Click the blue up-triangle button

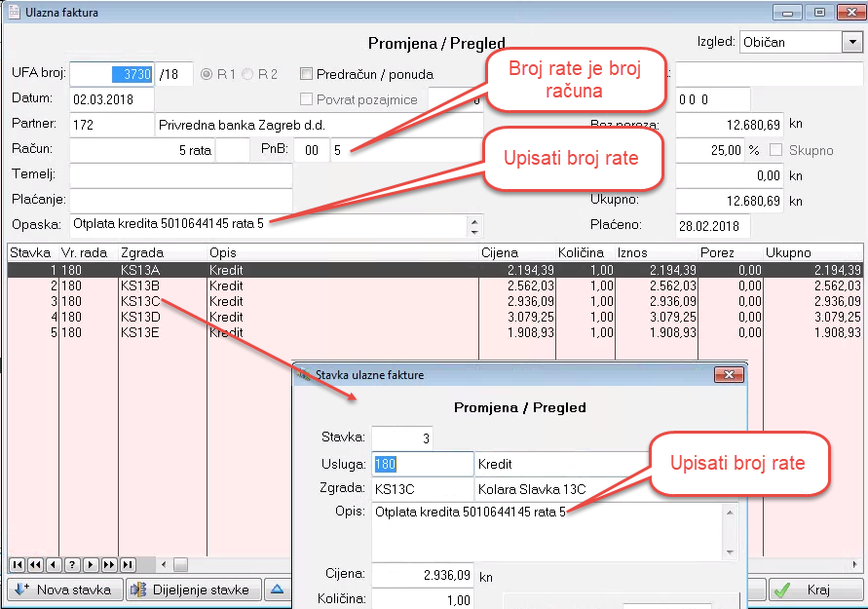point(278,590)
